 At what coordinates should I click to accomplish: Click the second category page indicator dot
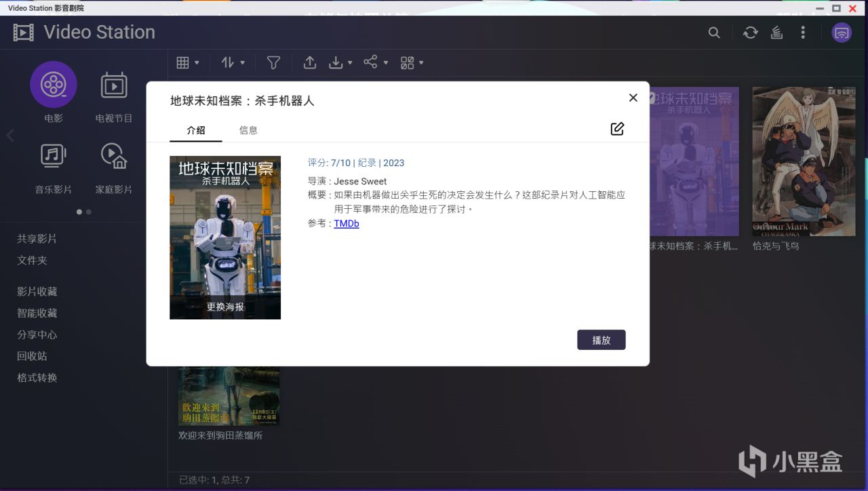point(89,212)
